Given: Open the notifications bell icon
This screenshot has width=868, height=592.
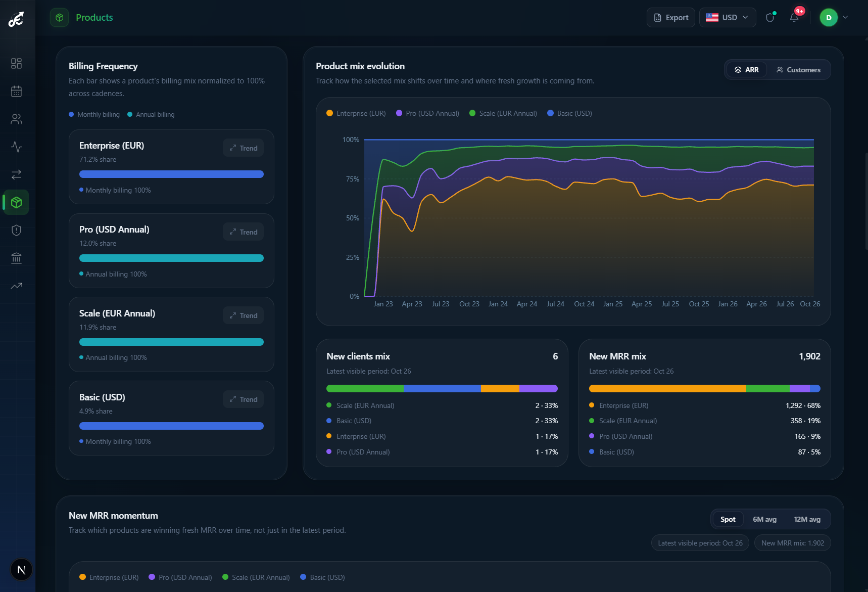Looking at the screenshot, I should pos(794,18).
